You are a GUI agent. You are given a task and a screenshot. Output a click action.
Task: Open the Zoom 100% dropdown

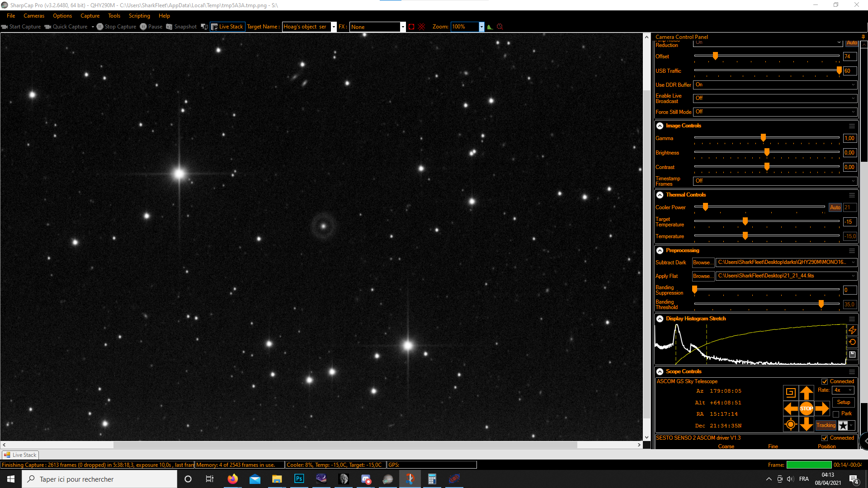pos(481,27)
